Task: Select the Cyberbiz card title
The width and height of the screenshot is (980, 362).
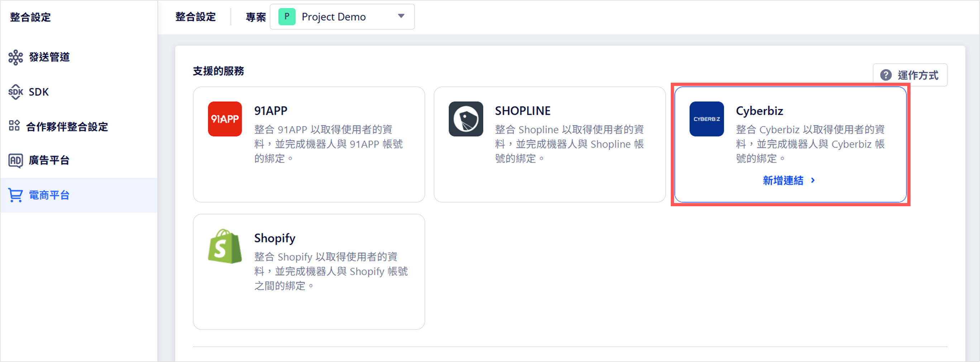Action: pyautogui.click(x=759, y=111)
